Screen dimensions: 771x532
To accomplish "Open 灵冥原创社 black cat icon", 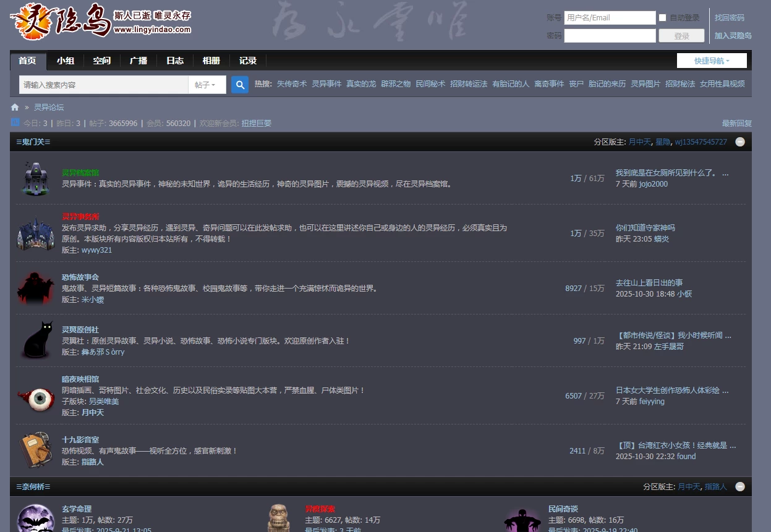I will (x=36, y=340).
